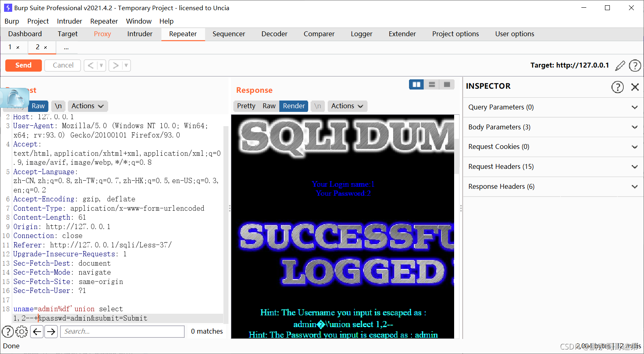Expand Query Parameters (0) section
Viewport: 644px width, 354px height.
(553, 107)
